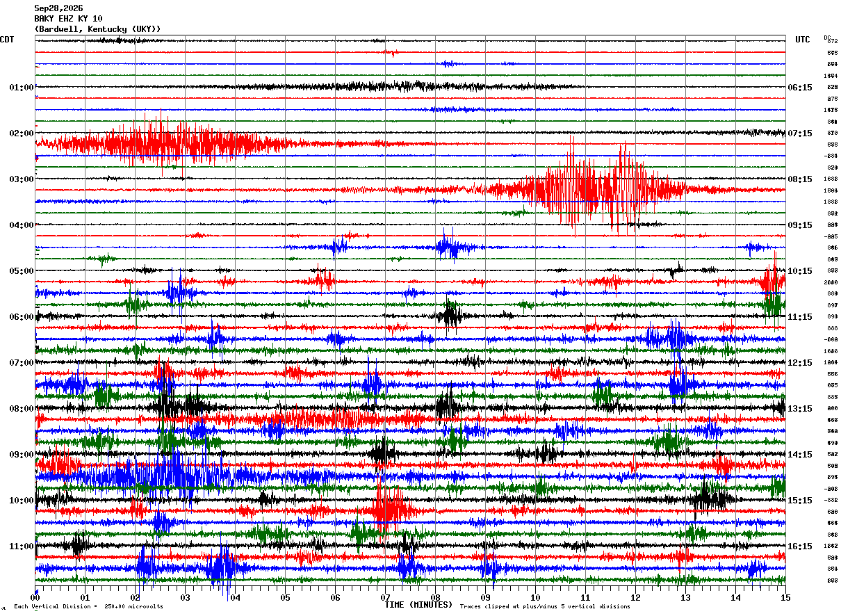Click the CDT timezone label on left
The height and width of the screenshot is (616, 841).
[7, 40]
